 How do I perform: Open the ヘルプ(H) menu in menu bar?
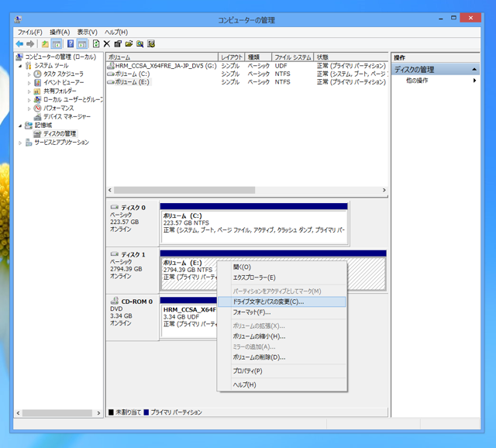tap(116, 33)
